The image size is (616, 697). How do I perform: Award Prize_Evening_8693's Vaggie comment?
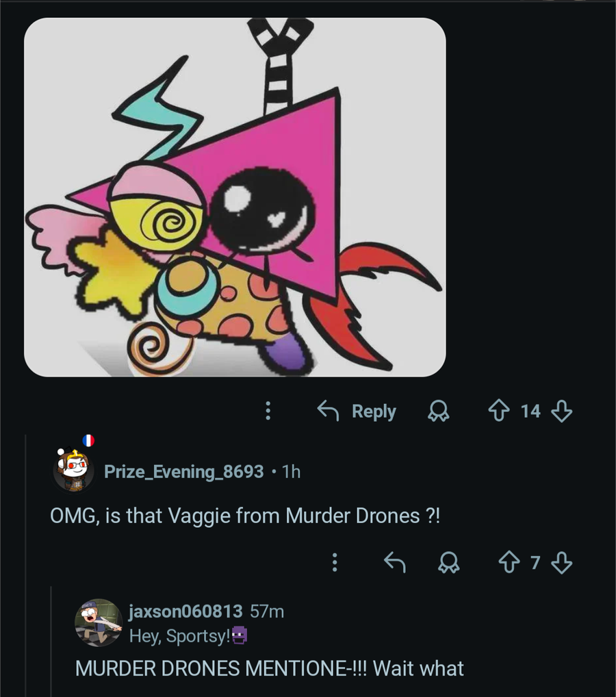tap(450, 563)
